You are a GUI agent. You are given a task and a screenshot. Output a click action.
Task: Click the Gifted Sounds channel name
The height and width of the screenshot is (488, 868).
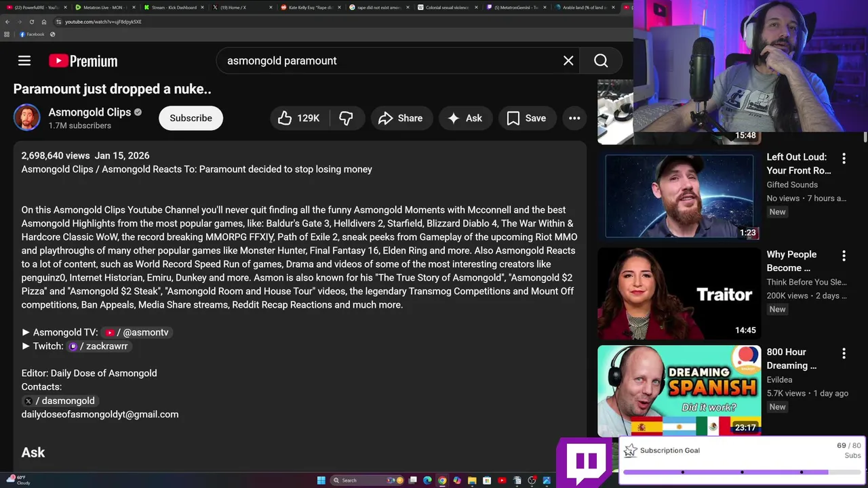(x=792, y=184)
